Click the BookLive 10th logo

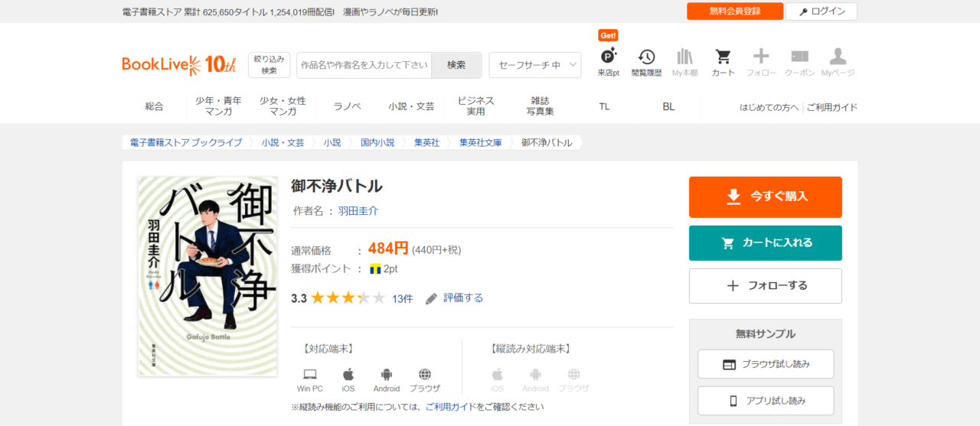(x=179, y=65)
